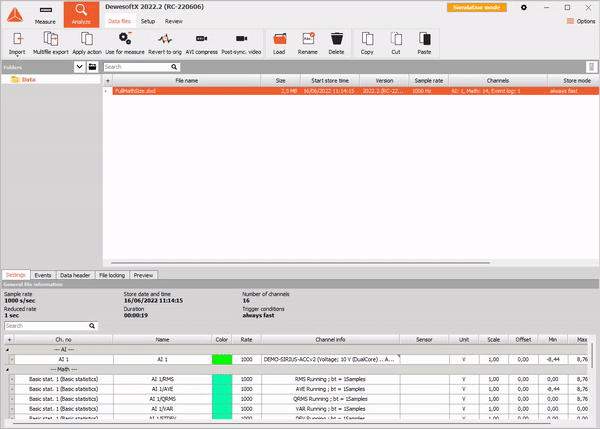The height and width of the screenshot is (429, 600).
Task: Select the Settings tab
Action: click(16, 275)
